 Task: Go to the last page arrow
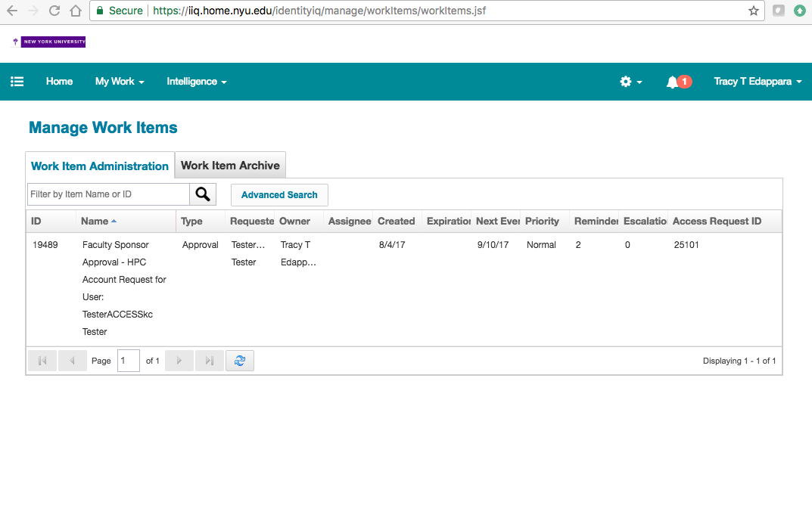click(210, 361)
